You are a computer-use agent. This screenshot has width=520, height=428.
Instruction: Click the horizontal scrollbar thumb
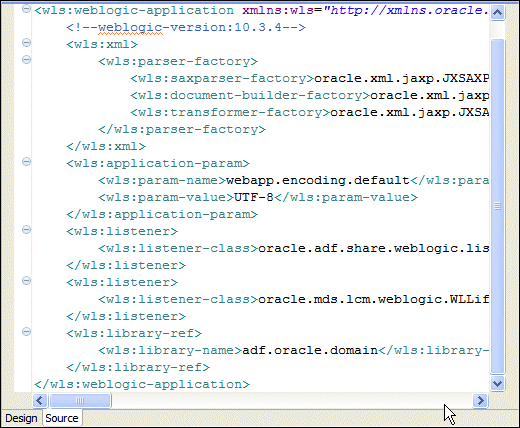pyautogui.click(x=80, y=400)
